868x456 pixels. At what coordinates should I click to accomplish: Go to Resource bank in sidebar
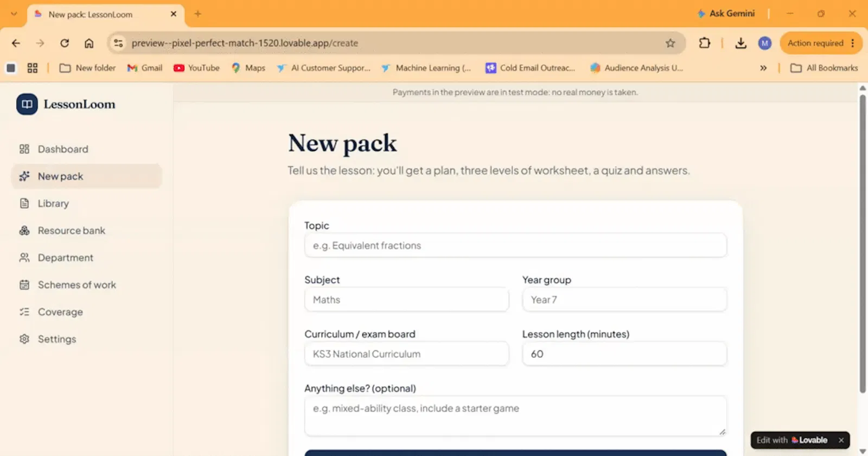[87, 230]
